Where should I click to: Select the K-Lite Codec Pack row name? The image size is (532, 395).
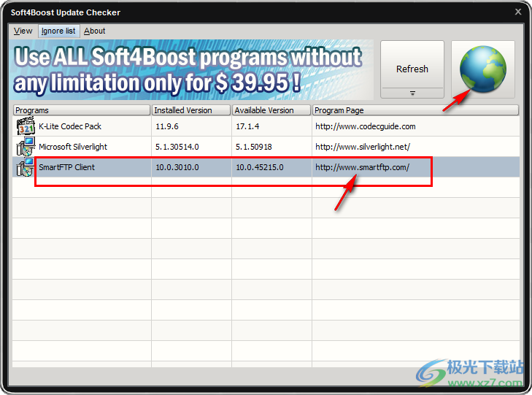[70, 126]
